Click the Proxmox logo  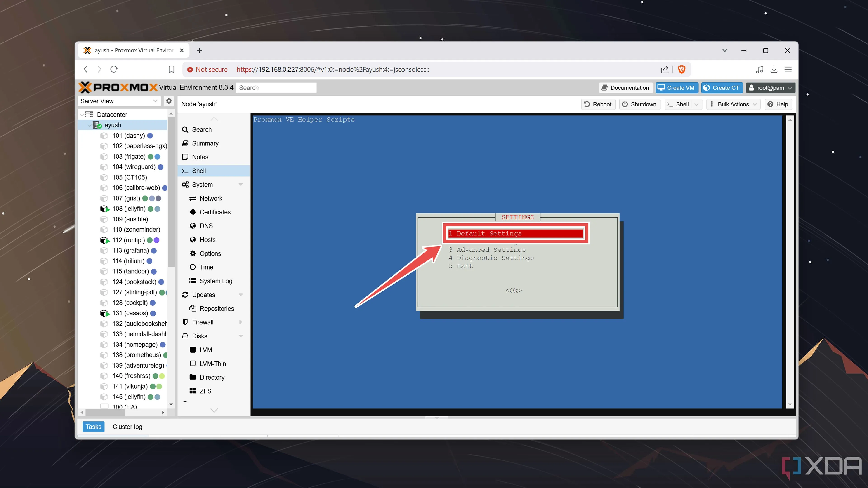point(118,88)
